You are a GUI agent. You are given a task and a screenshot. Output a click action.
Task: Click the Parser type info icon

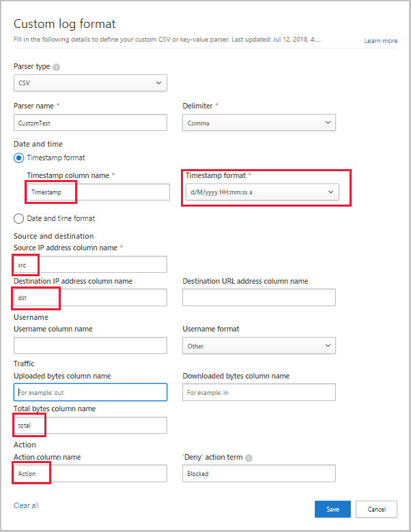coord(56,67)
